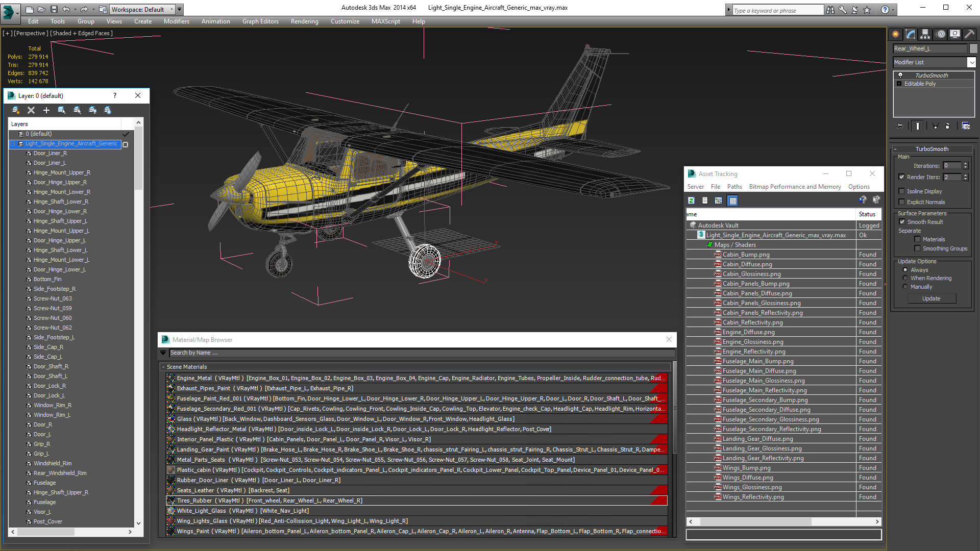Viewport: 980px width, 551px height.
Task: Click the Shaded + Edged Faces viewport label
Action: (81, 33)
